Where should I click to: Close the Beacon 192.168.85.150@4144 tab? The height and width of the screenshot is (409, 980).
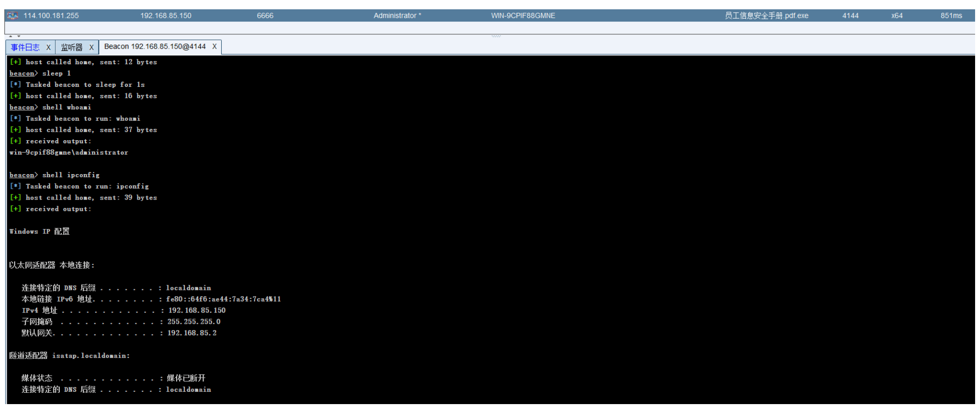(x=214, y=47)
